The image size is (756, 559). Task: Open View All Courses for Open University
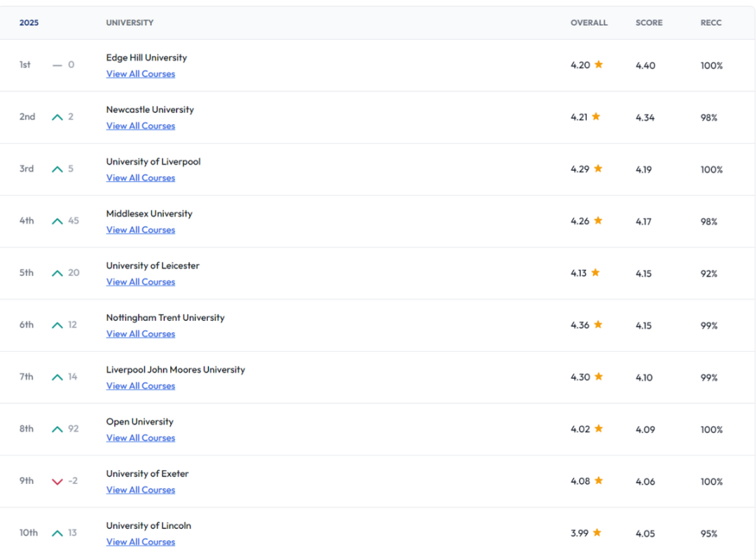pos(140,439)
